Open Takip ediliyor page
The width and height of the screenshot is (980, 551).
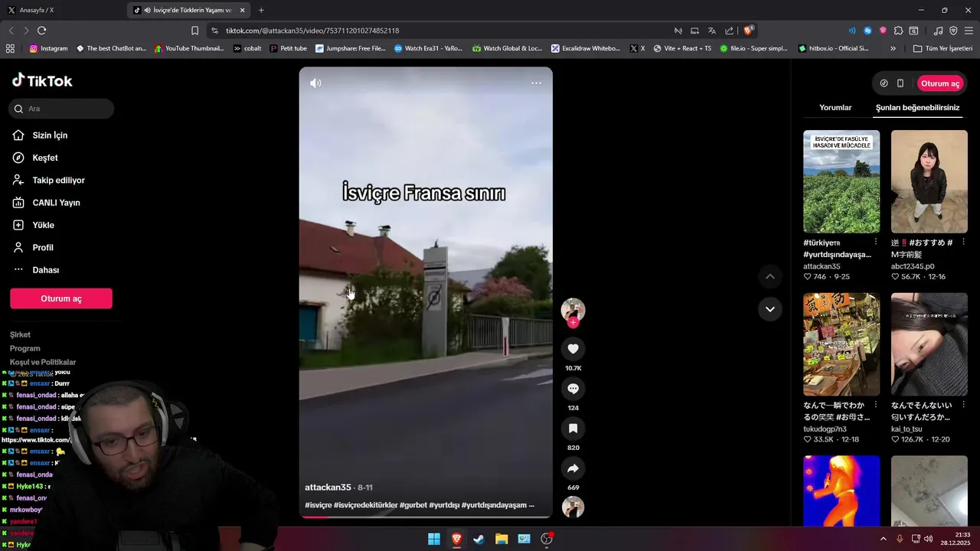tap(58, 181)
